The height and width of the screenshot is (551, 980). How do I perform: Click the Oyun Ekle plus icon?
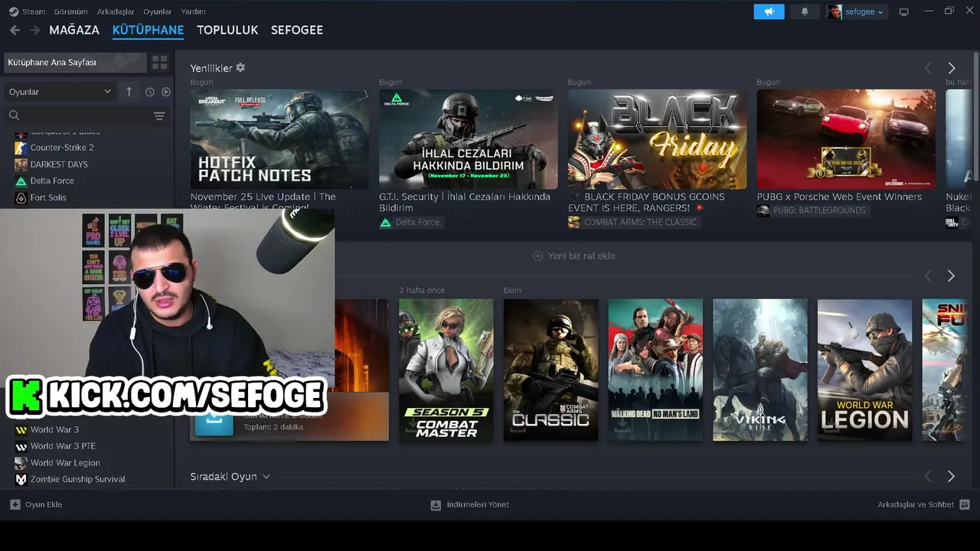15,504
